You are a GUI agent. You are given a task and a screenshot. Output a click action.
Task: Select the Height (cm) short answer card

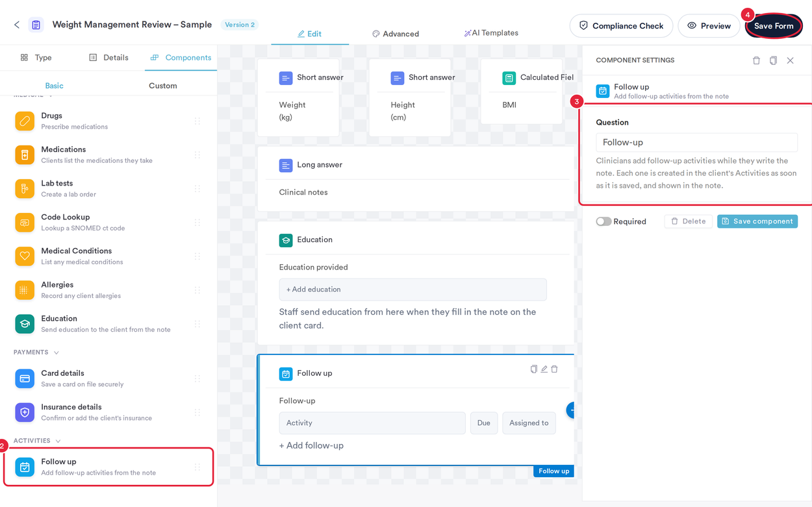(x=410, y=97)
